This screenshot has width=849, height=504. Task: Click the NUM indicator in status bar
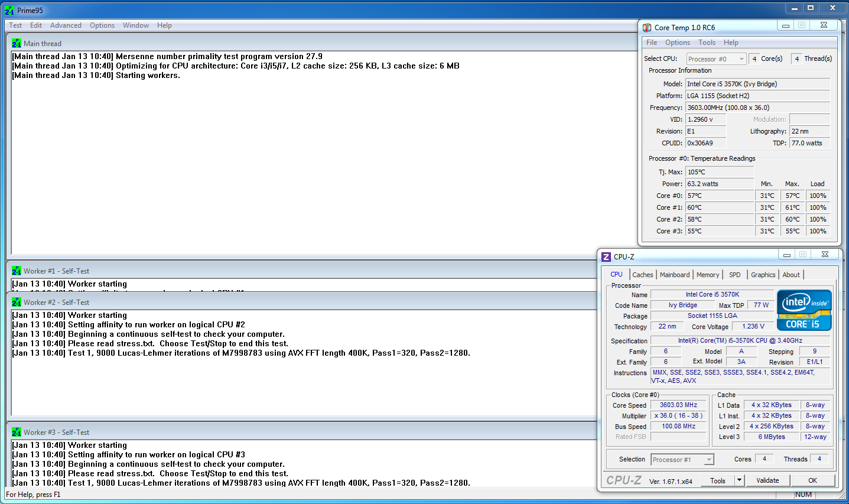[x=804, y=495]
